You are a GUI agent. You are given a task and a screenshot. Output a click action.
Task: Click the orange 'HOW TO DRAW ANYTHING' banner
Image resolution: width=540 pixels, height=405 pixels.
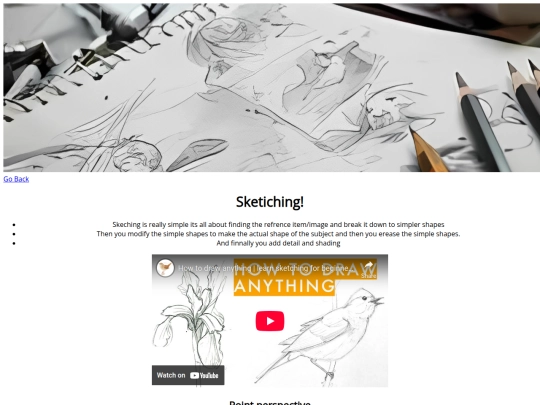click(305, 278)
